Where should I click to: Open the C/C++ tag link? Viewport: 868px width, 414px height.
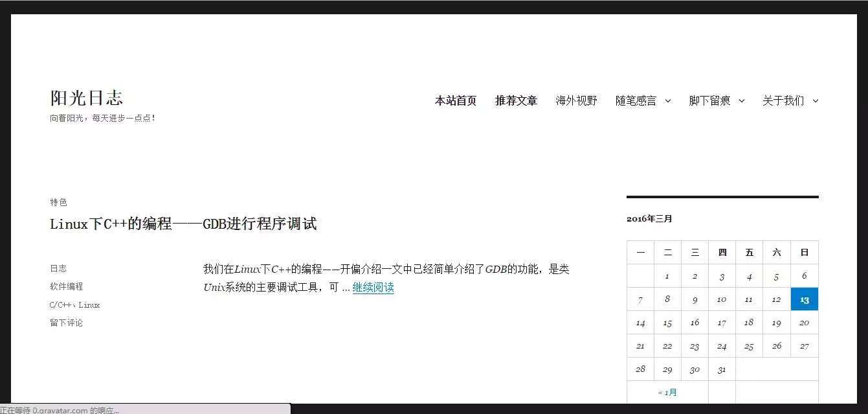click(60, 305)
